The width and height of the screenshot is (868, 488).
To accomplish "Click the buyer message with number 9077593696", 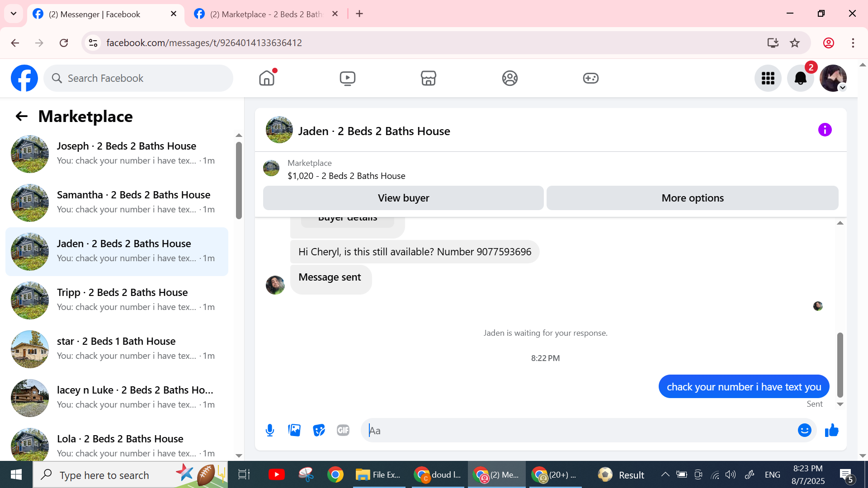I will 415,252.
